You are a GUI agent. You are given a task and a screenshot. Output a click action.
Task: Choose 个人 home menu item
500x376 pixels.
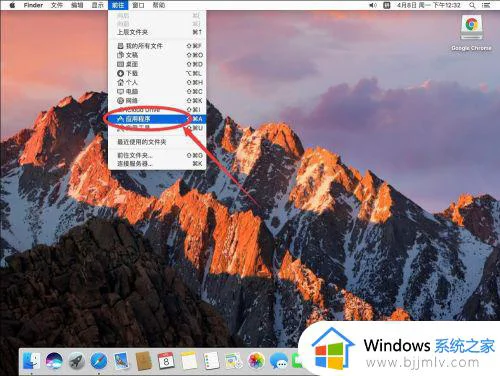pos(157,82)
